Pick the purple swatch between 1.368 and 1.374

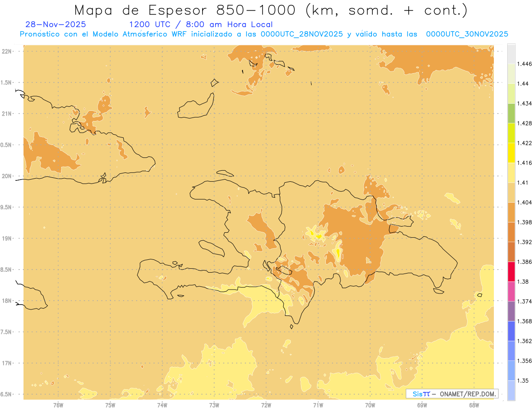pos(511,311)
